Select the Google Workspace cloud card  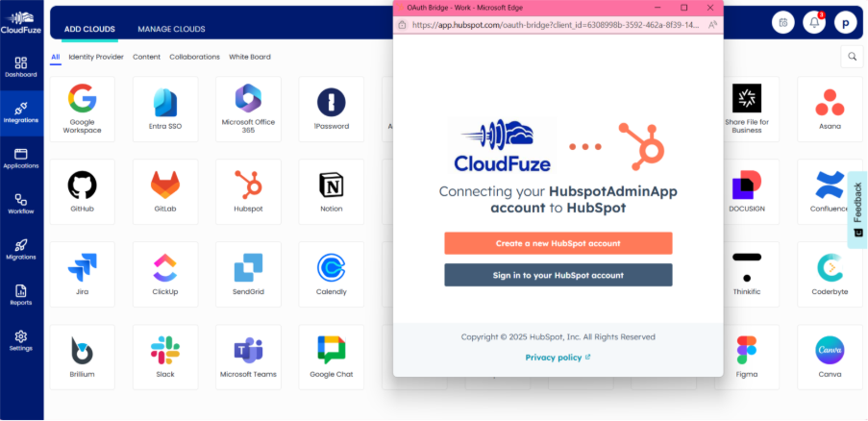(82, 109)
